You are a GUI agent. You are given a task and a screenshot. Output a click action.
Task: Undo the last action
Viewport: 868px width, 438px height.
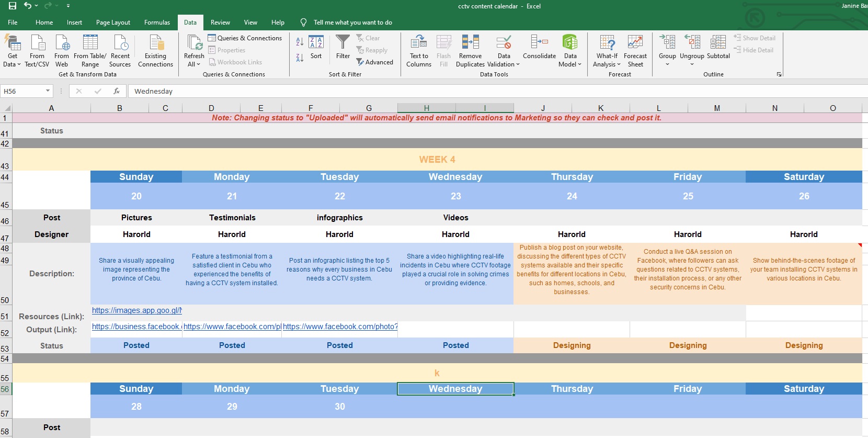(x=28, y=6)
